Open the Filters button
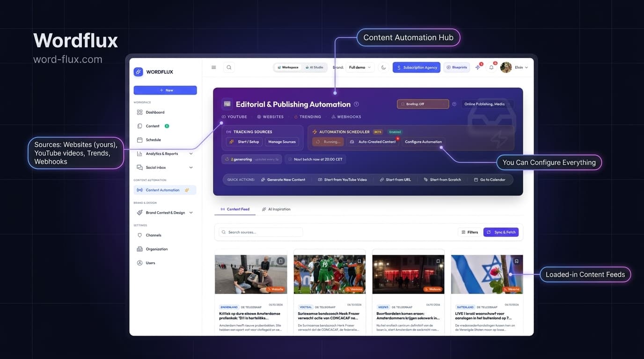Viewport: 644px width, 359px height. point(469,232)
